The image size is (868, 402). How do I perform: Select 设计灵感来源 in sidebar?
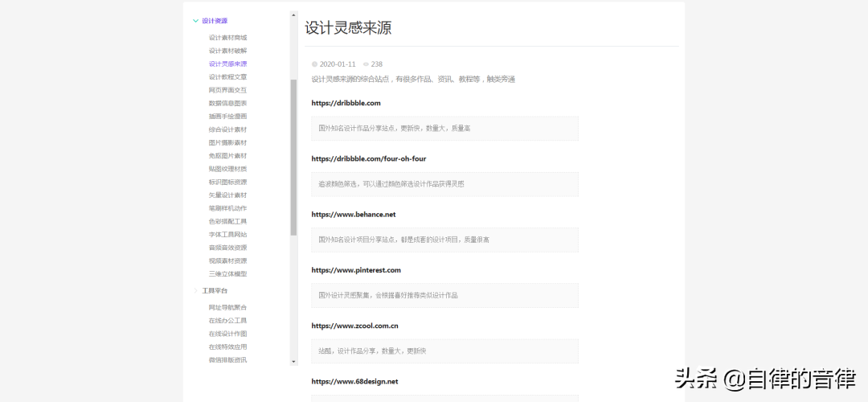pyautogui.click(x=228, y=64)
